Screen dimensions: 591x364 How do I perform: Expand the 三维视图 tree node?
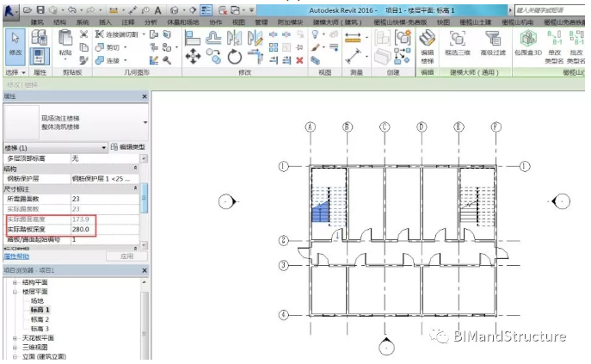15,348
